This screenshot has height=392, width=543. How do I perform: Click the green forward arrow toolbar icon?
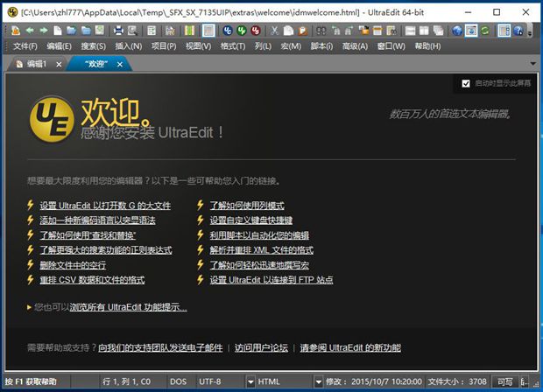point(44,31)
